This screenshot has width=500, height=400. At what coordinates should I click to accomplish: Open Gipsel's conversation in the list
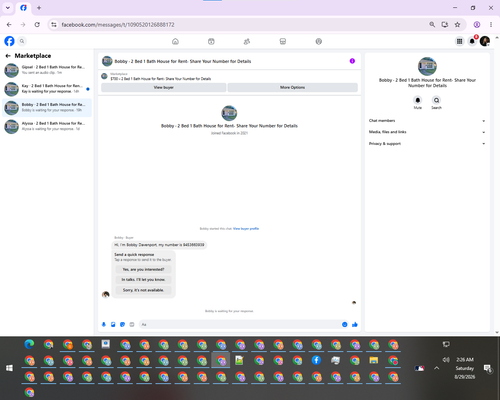(47, 70)
